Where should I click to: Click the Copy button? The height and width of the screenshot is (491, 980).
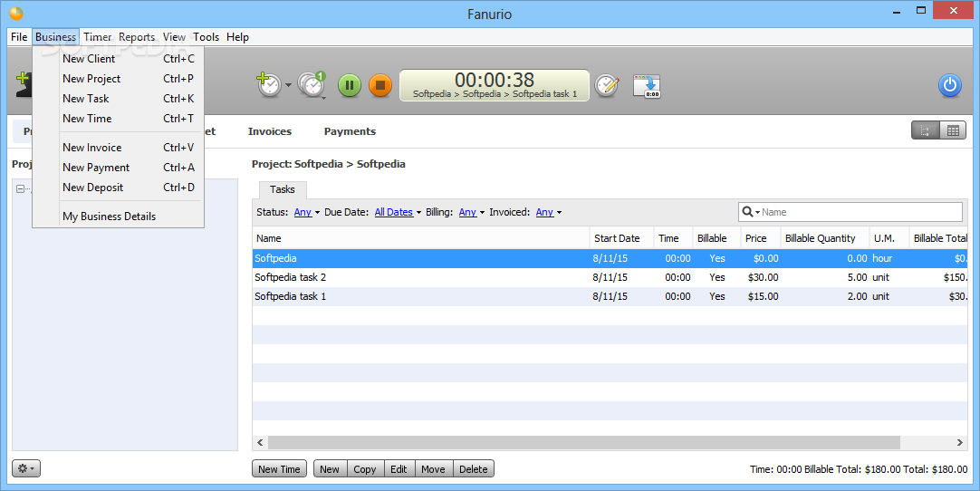click(364, 469)
